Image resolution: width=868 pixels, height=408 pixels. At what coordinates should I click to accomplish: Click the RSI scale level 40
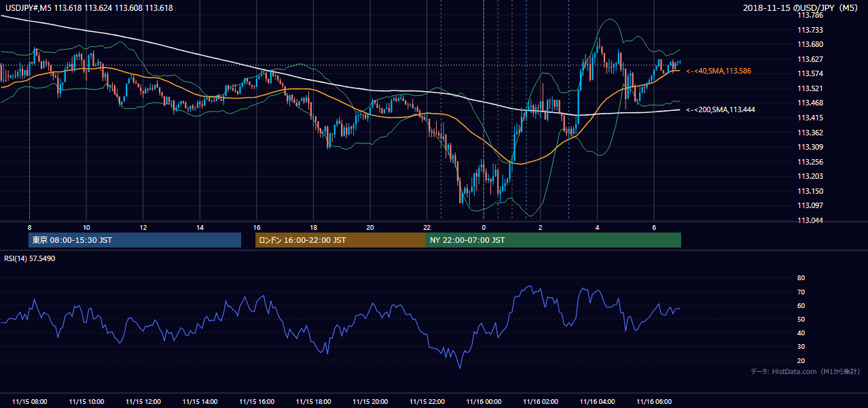(801, 333)
